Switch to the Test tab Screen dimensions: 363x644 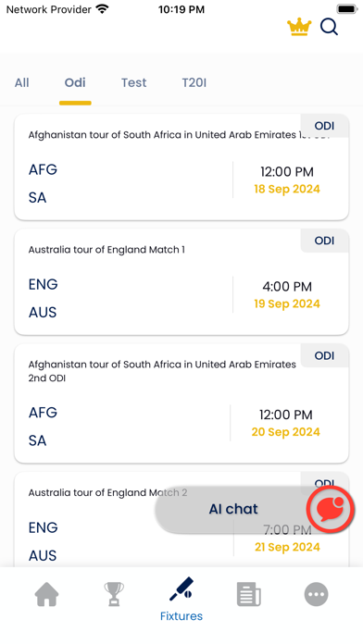tap(134, 82)
